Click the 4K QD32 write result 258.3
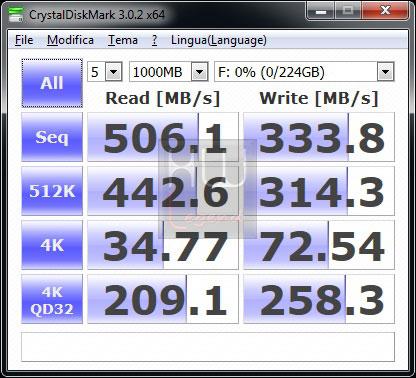This screenshot has width=416, height=378. coord(319,299)
